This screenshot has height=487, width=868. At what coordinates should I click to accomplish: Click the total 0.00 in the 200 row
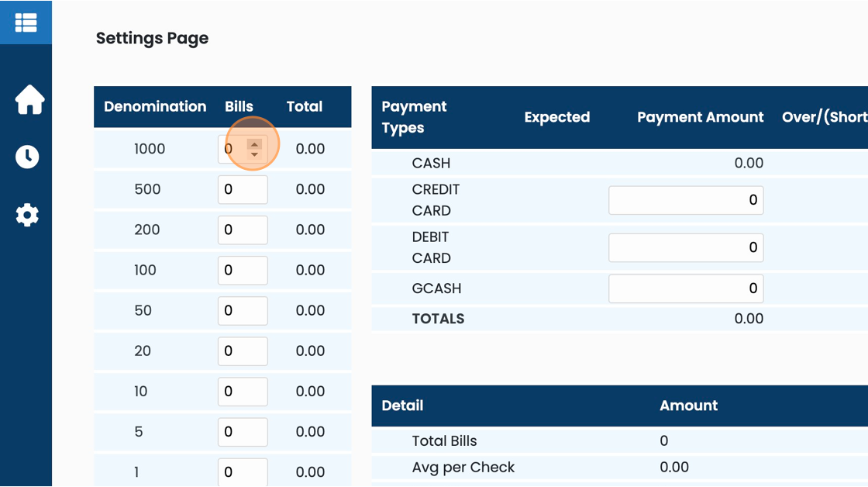[x=310, y=230]
